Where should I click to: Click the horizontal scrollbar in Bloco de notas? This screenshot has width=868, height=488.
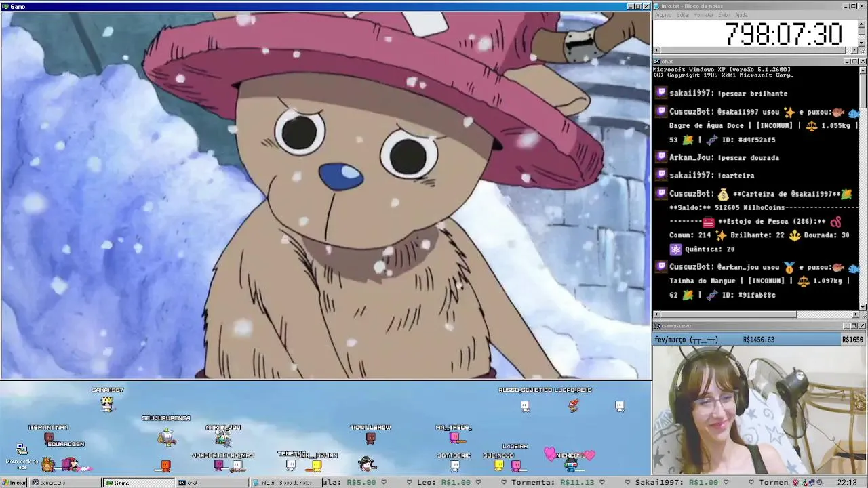[755, 50]
